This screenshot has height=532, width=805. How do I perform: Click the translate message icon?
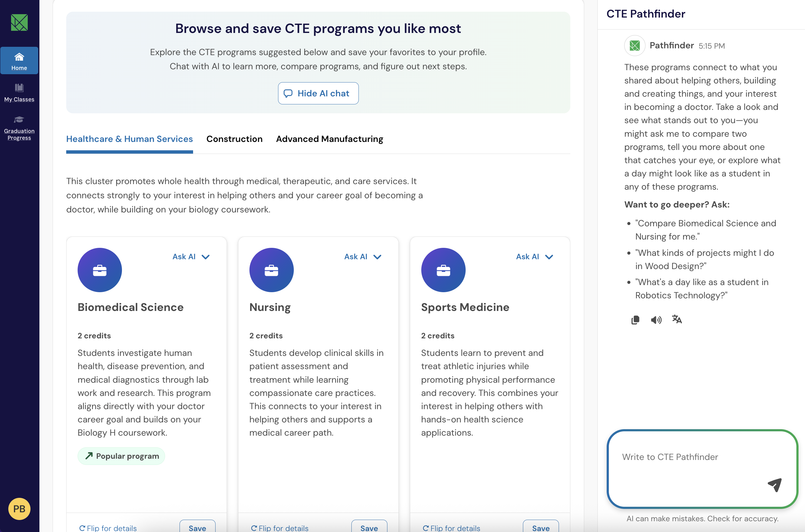(x=677, y=319)
